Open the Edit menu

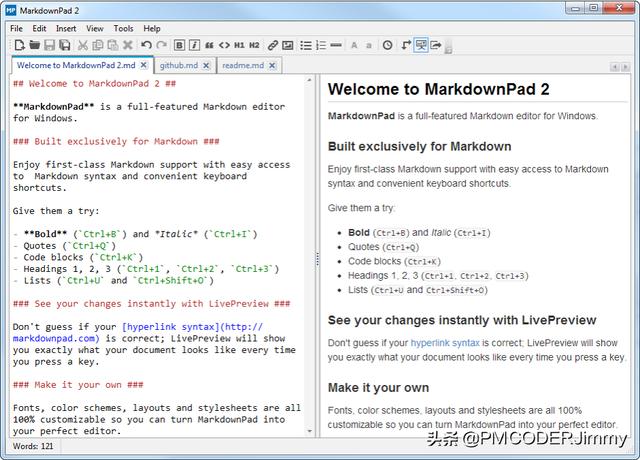point(39,29)
